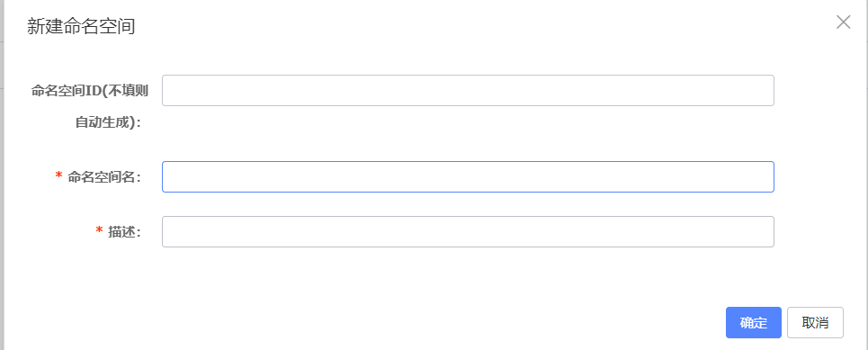This screenshot has height=350, width=868.
Task: Click the 自动生成): label line
Action: (x=109, y=122)
